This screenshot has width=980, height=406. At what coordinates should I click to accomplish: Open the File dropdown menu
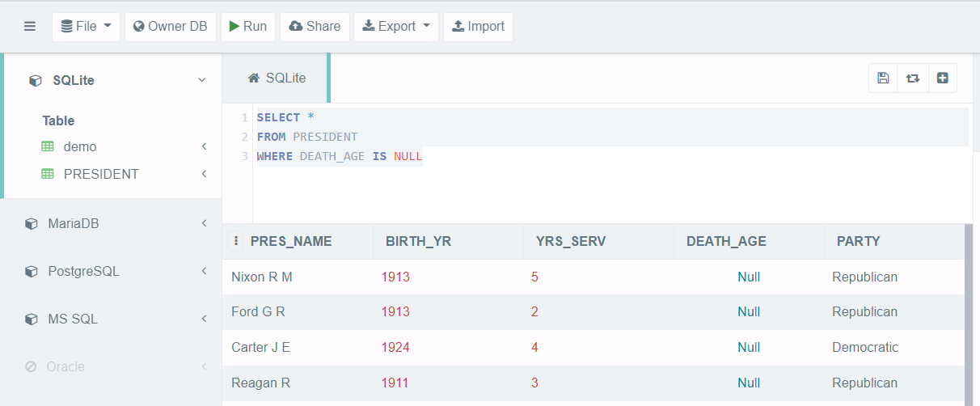(86, 26)
